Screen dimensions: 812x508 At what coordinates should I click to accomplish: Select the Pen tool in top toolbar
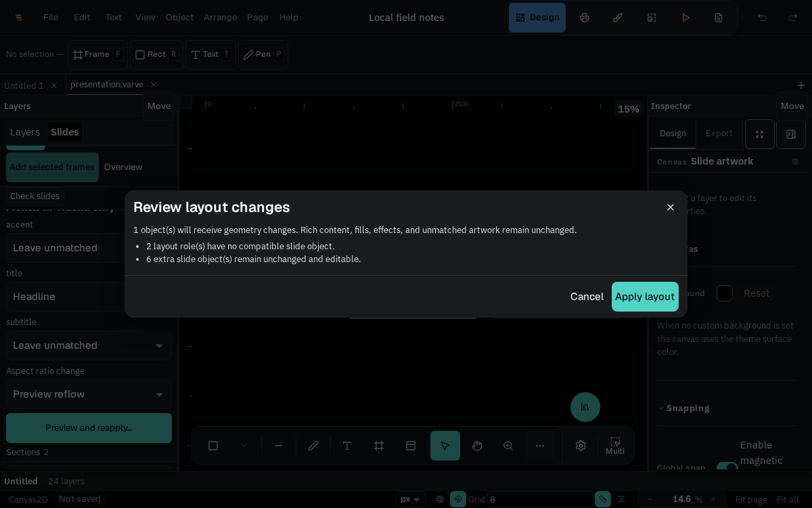point(263,55)
